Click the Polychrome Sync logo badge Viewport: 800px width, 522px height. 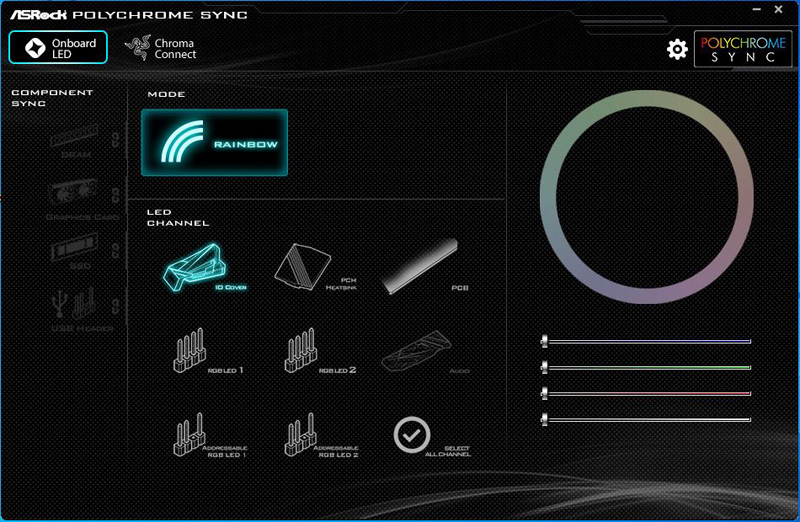[x=743, y=49]
